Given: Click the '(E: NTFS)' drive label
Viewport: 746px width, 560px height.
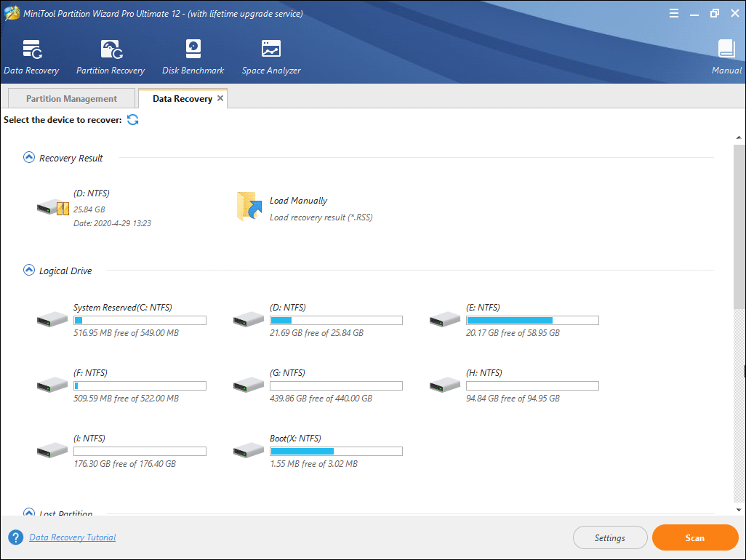Looking at the screenshot, I should tap(483, 308).
